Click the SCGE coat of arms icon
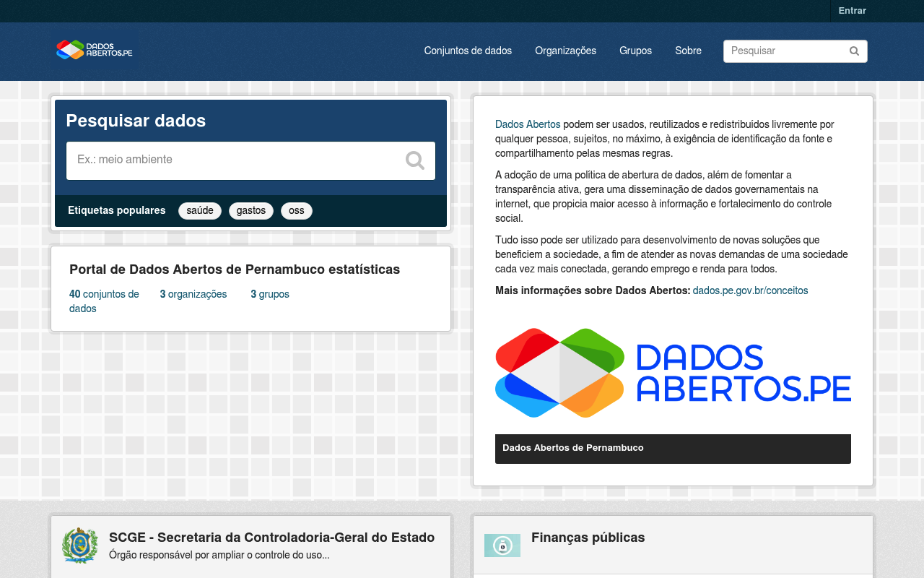The image size is (924, 578). point(80,545)
